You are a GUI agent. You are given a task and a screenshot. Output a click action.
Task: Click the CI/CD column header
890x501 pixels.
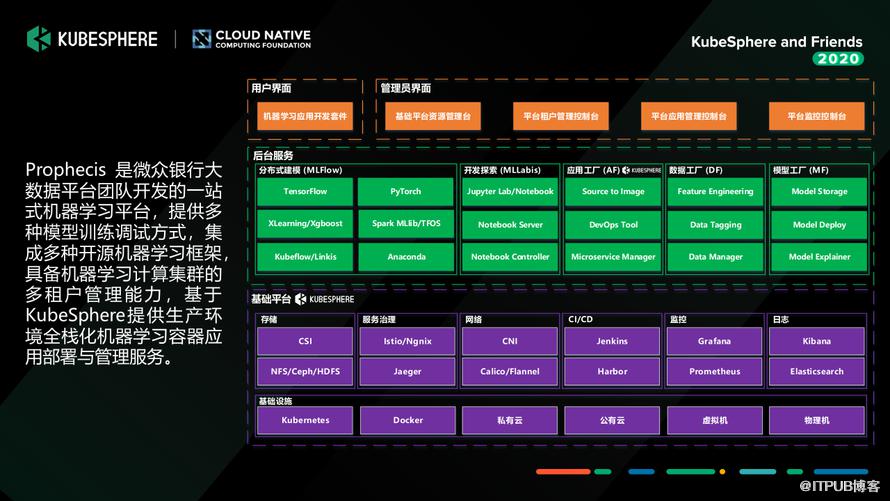[580, 319]
